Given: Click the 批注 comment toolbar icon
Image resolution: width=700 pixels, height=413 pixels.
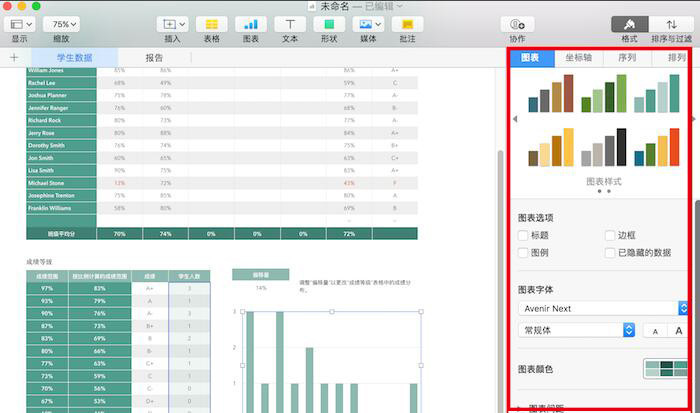Looking at the screenshot, I should click(x=408, y=24).
